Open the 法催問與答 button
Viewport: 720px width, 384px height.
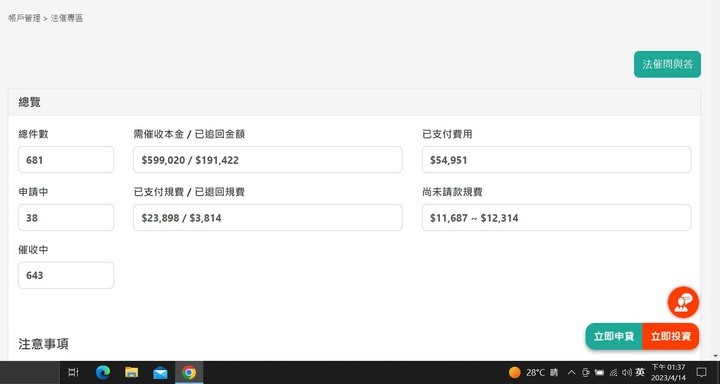coord(667,64)
